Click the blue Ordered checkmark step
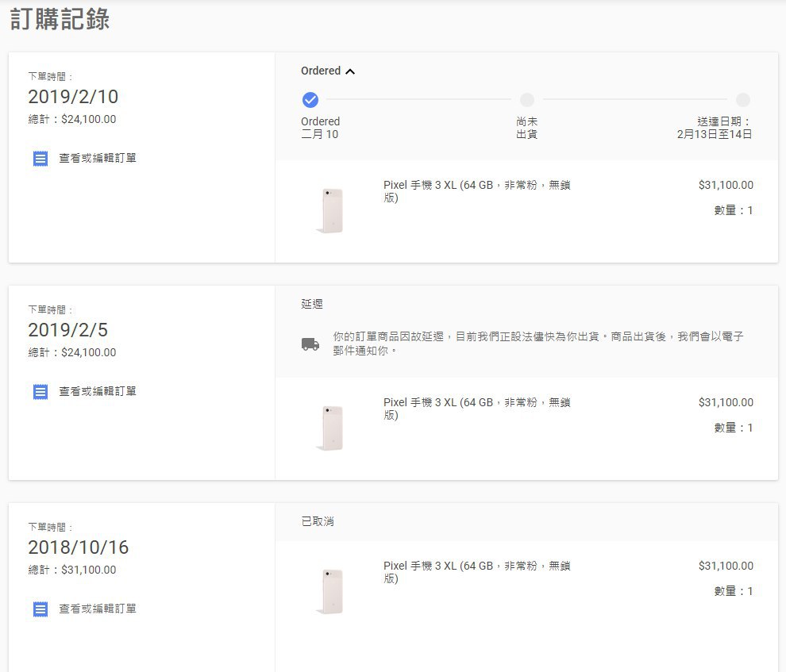 point(310,100)
